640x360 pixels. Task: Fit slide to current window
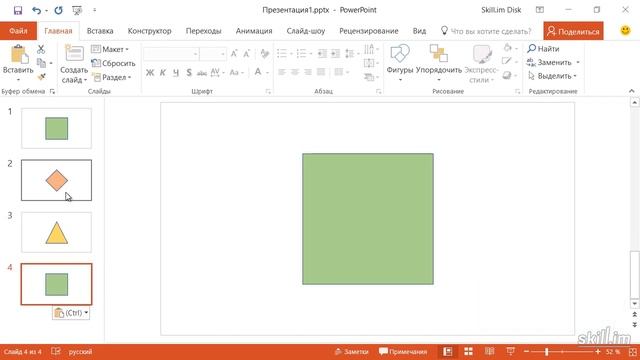(x=633, y=351)
